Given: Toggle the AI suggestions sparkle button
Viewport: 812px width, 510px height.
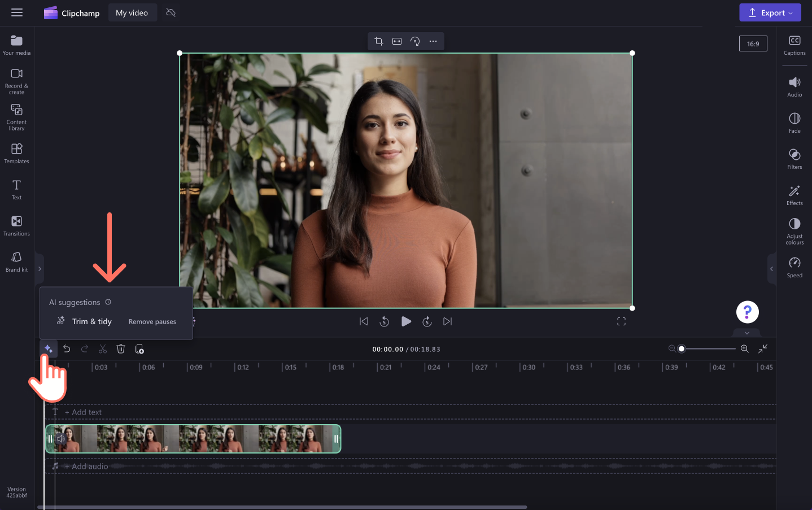Looking at the screenshot, I should coord(48,349).
